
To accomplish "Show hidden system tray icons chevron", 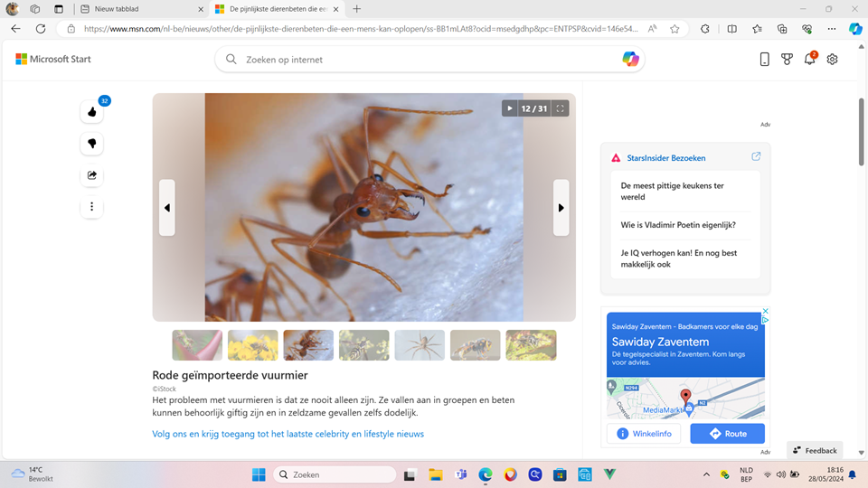I will pos(706,474).
